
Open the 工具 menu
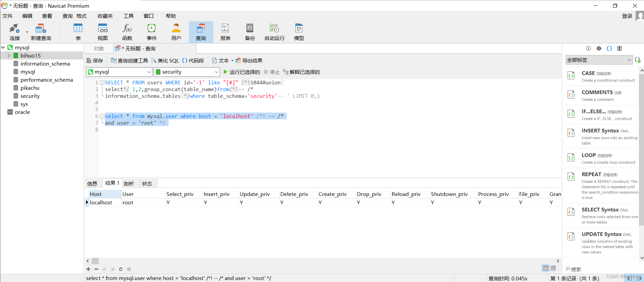point(129,16)
